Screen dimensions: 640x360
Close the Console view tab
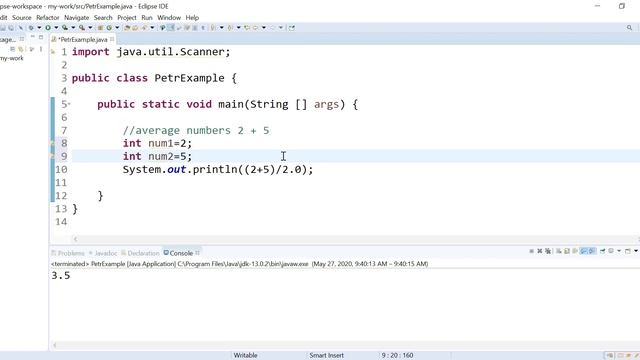[x=198, y=253]
